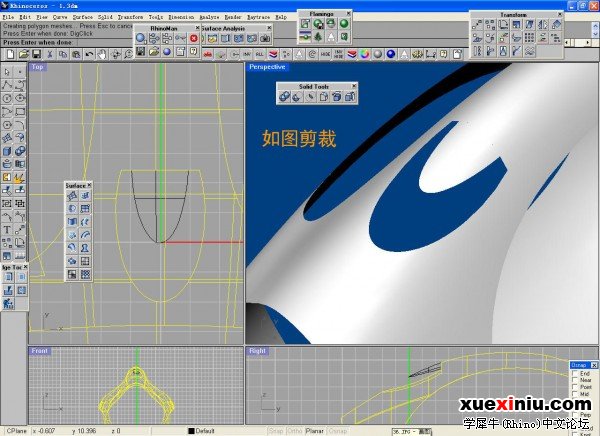Select the Box solid tool in side toolbar

coord(7,151)
